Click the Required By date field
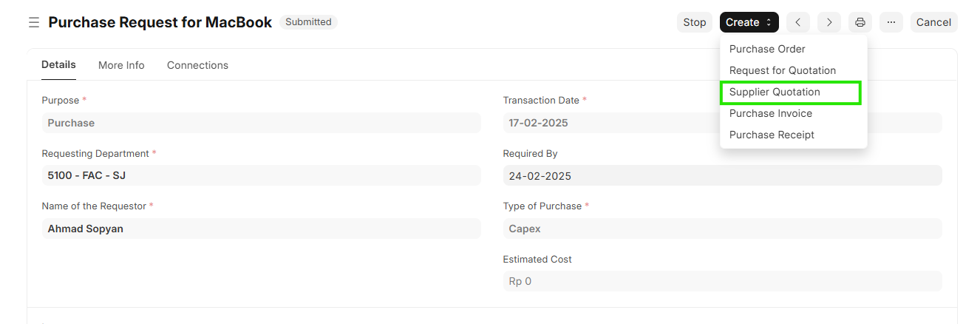 [x=722, y=176]
